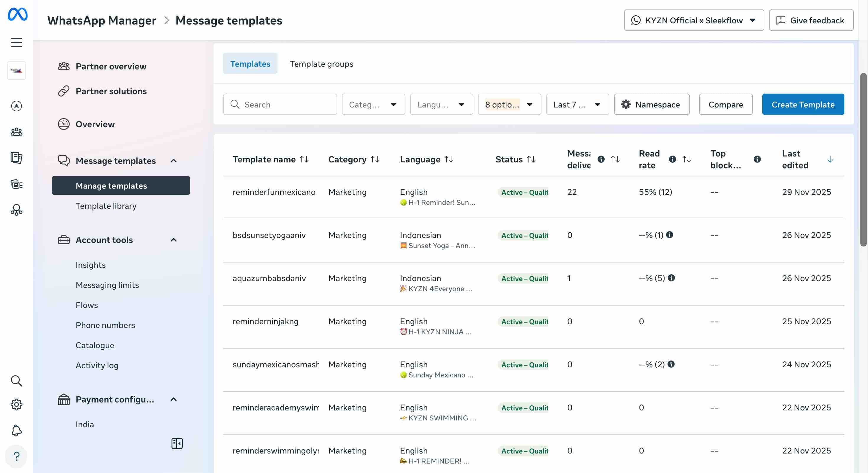This screenshot has height=473, width=868.
Task: Click the search magnifier icon in left rail
Action: 17,381
